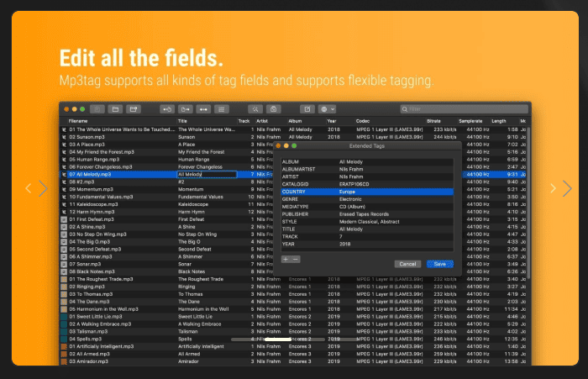Select file '01 Artificially Intelligent.mp3'
This screenshot has width=588, height=379.
pos(102,347)
